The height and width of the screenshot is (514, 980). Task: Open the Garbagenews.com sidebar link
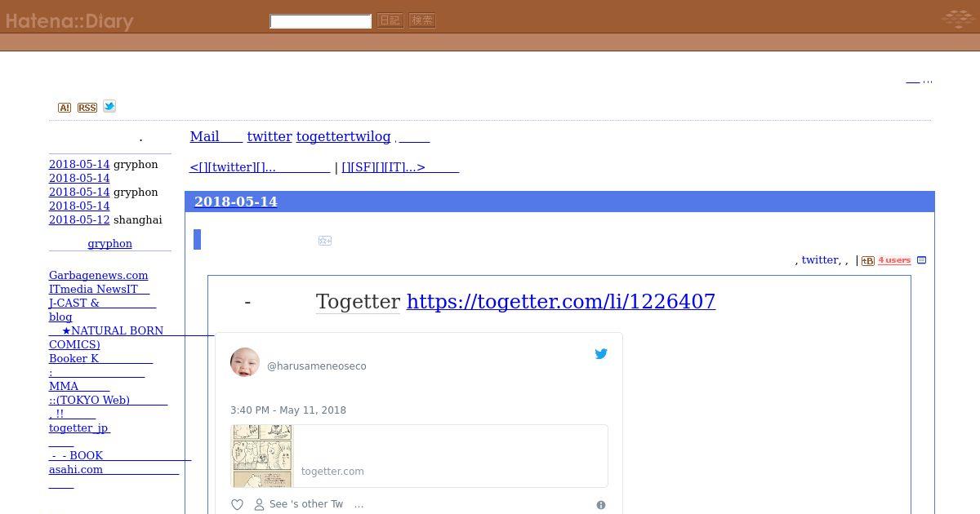pyautogui.click(x=99, y=276)
